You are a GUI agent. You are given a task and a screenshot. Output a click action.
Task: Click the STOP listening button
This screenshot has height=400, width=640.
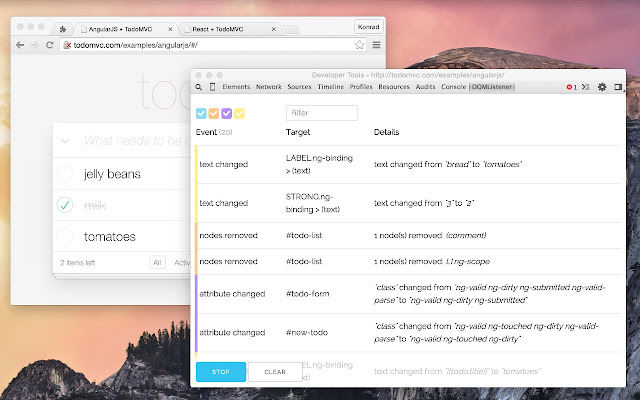[x=221, y=372]
